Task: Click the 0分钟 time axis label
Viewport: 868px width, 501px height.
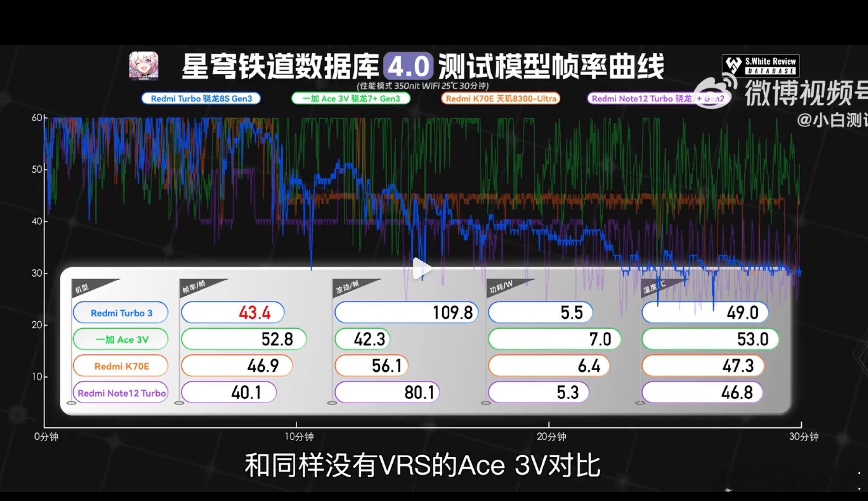Action: click(46, 437)
